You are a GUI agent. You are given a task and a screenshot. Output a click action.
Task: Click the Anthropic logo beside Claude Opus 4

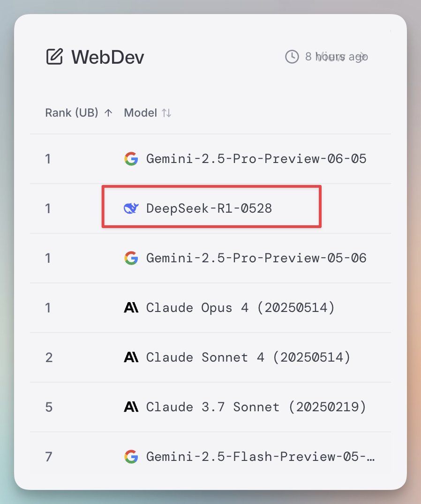131,308
